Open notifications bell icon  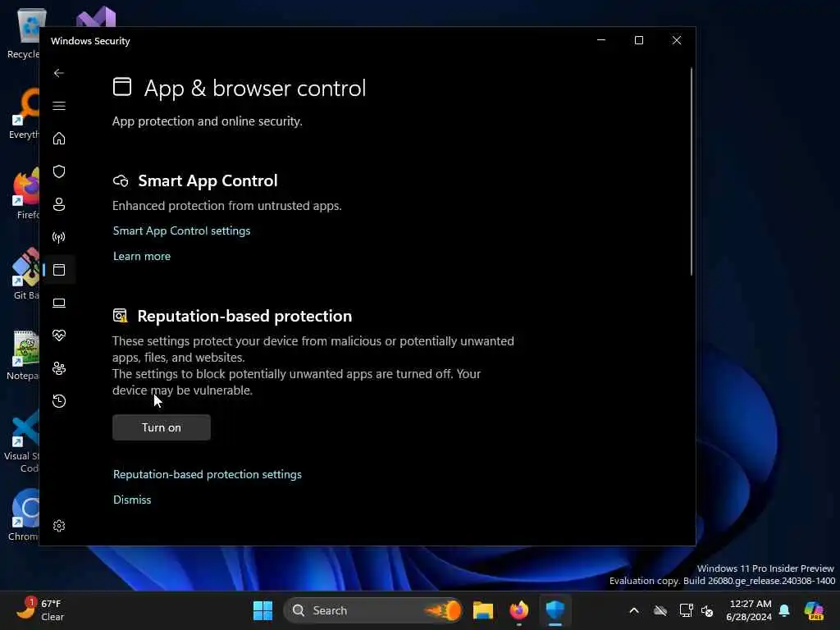click(x=784, y=610)
